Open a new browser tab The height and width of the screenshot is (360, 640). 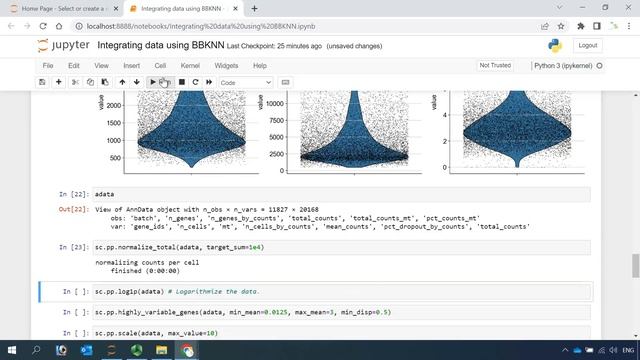(254, 9)
